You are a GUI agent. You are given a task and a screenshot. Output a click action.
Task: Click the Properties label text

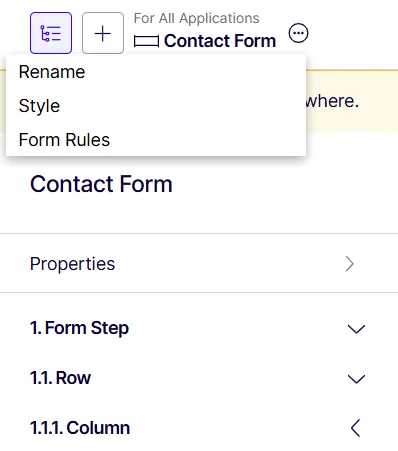pyautogui.click(x=72, y=264)
